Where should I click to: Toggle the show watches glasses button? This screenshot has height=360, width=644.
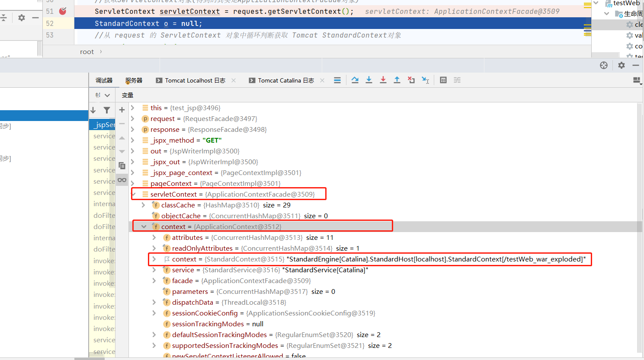pyautogui.click(x=122, y=180)
